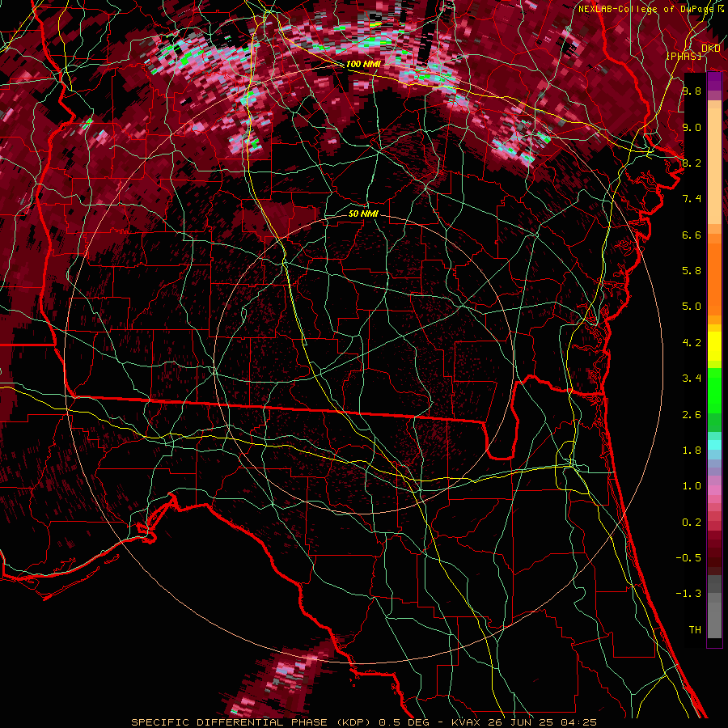Click the 9.0 value on the KDP scale
This screenshot has height=728, width=728.
click(692, 127)
